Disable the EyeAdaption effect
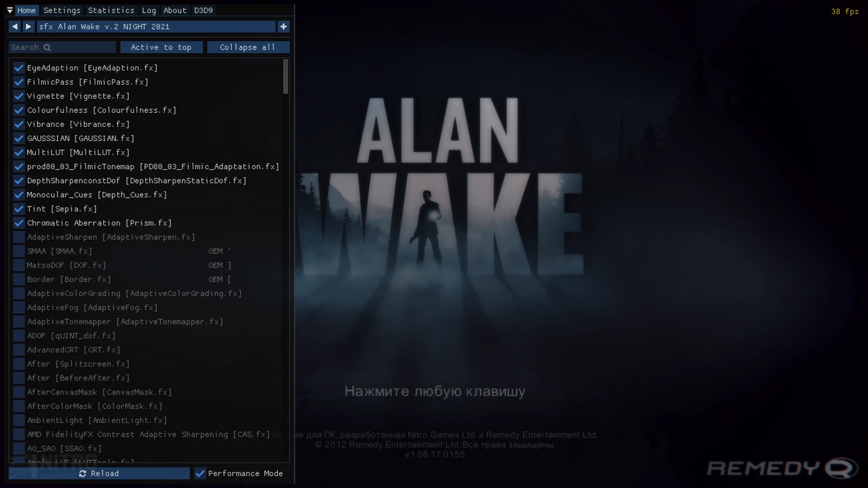The image size is (868, 488). tap(18, 68)
